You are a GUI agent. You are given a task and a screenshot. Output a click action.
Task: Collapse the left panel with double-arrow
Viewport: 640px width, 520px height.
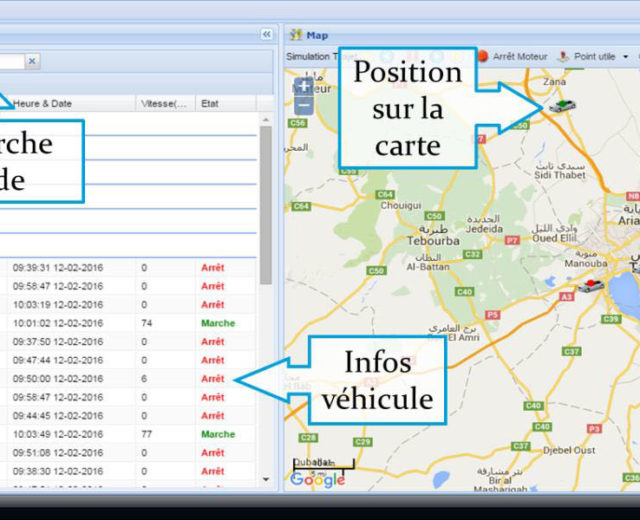pyautogui.click(x=266, y=34)
